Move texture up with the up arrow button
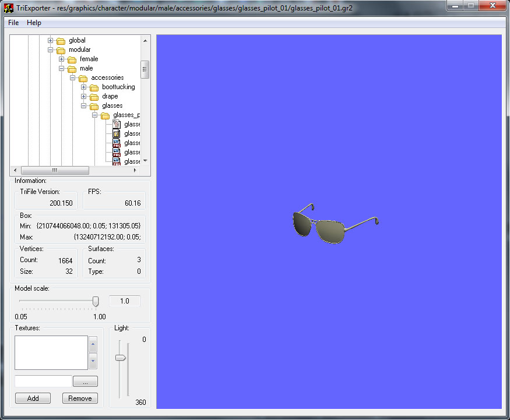This screenshot has height=420, width=510. tap(93, 344)
